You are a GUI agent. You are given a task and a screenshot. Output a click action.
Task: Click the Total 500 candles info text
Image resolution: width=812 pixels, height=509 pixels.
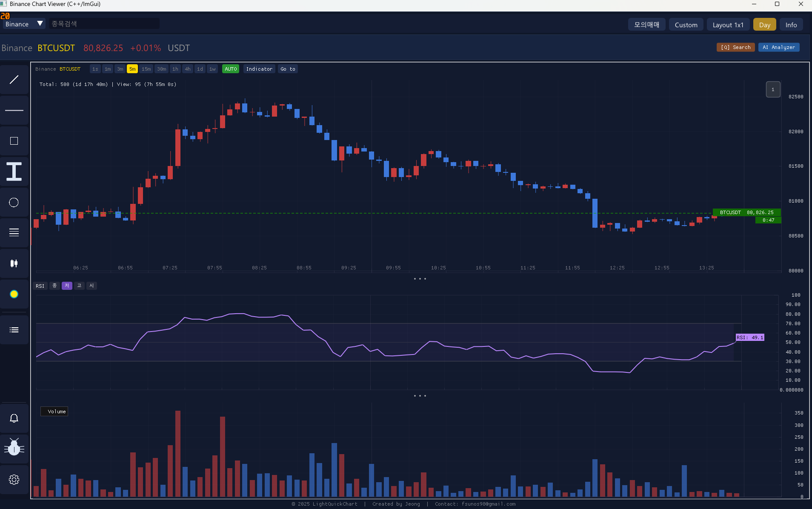click(x=108, y=84)
